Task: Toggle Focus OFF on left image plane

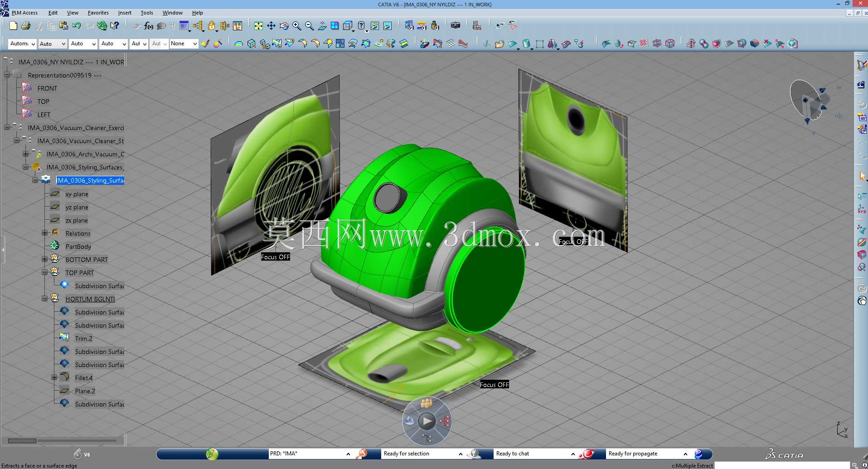Action: click(275, 257)
